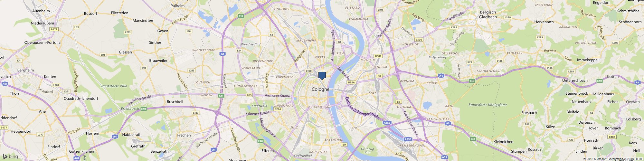Click the Pulheim town label
644x161 pixels.
pyautogui.click(x=177, y=5)
